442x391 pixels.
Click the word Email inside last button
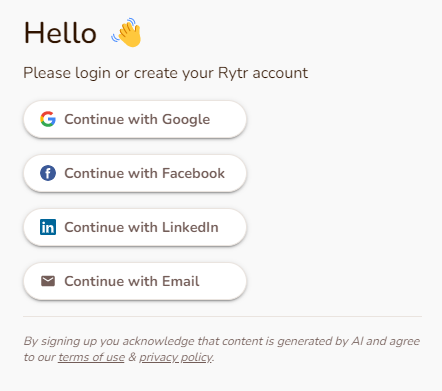[181, 281]
